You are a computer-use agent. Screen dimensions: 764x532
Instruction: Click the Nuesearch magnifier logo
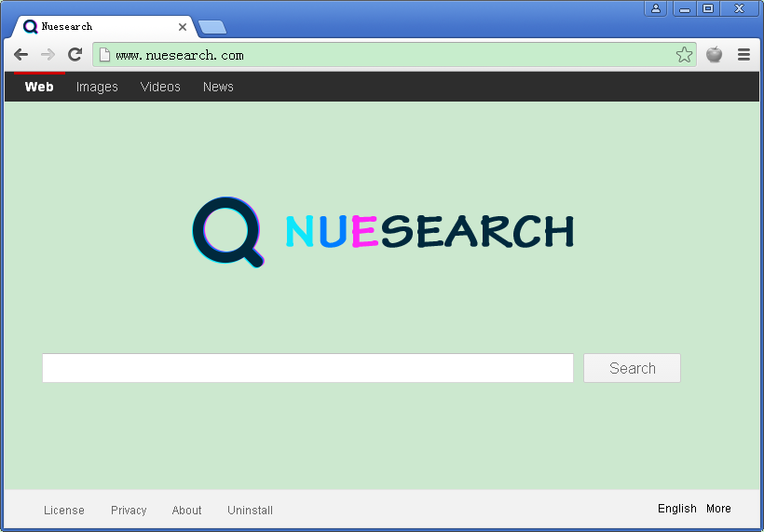tap(228, 232)
